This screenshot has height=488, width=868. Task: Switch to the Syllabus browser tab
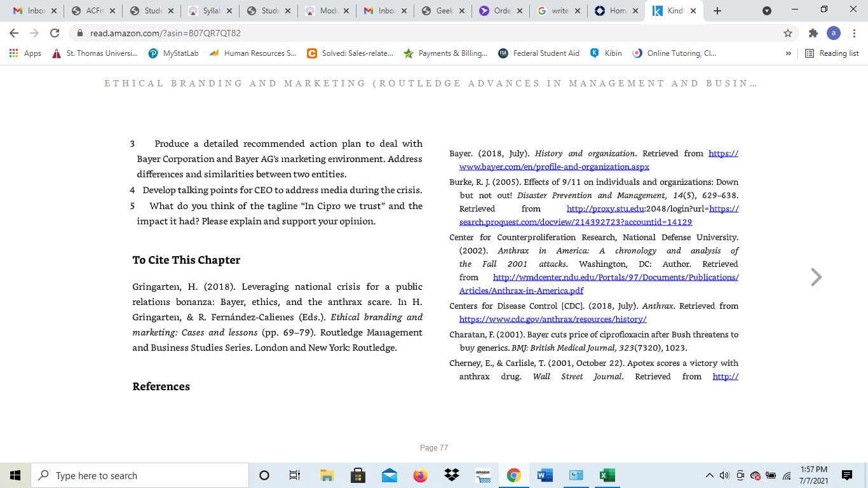[210, 11]
